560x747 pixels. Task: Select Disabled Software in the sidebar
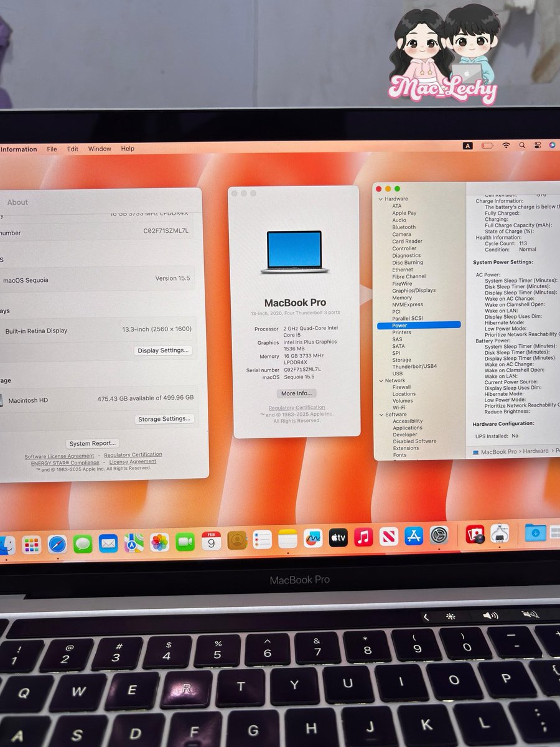[414, 441]
